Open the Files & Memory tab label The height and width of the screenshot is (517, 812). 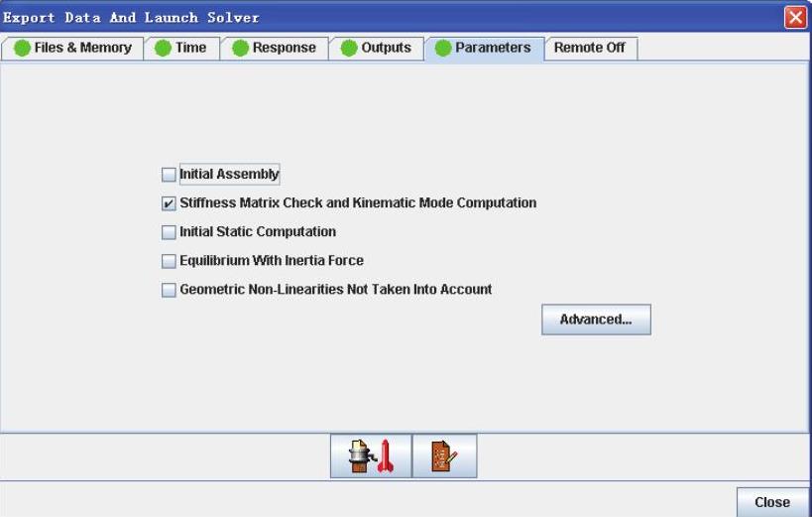tap(82, 49)
